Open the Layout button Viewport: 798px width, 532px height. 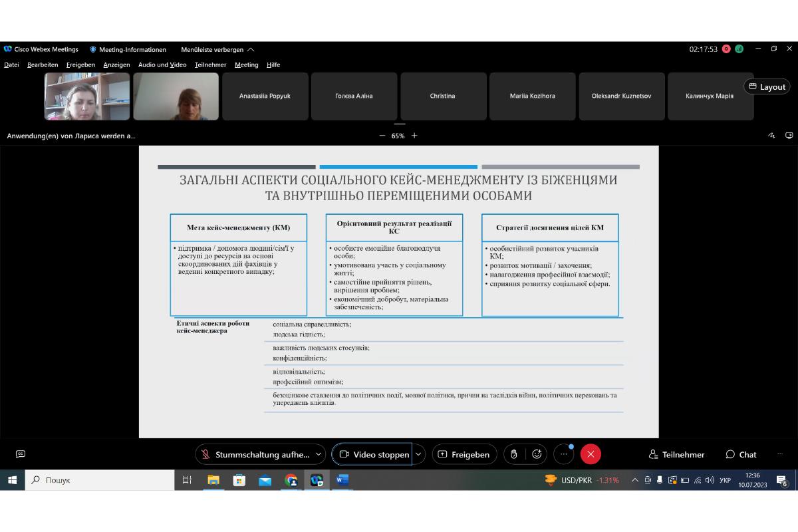click(767, 86)
